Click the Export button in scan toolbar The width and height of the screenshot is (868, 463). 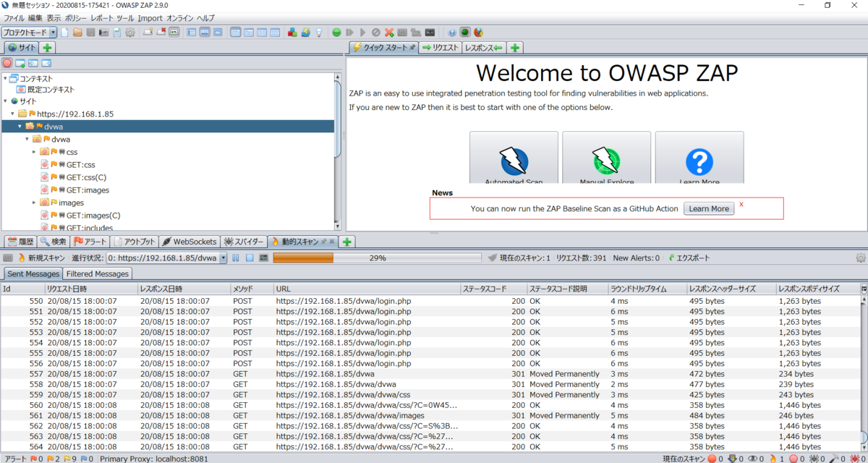pyautogui.click(x=688, y=258)
